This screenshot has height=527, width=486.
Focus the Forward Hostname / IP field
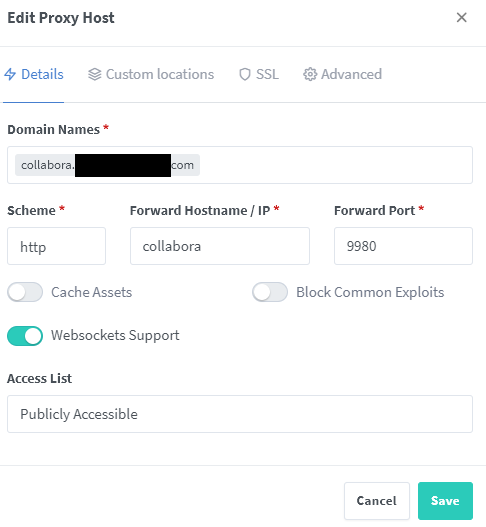220,246
